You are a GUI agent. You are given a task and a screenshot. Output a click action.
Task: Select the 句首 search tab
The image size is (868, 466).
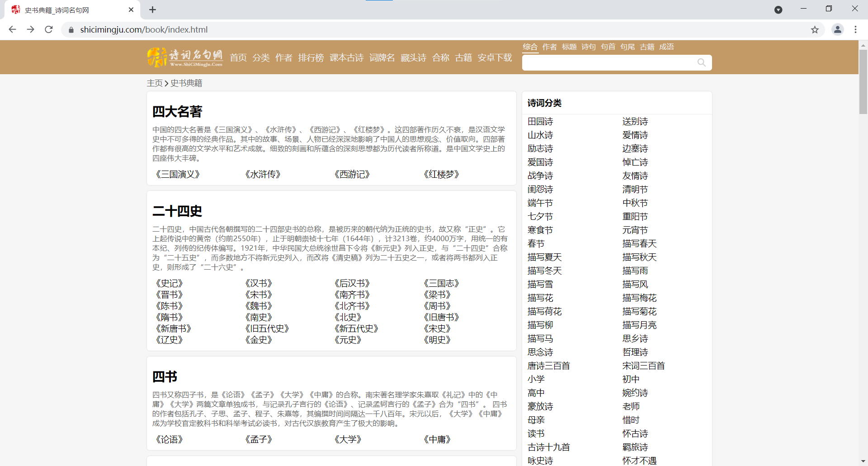(x=608, y=47)
